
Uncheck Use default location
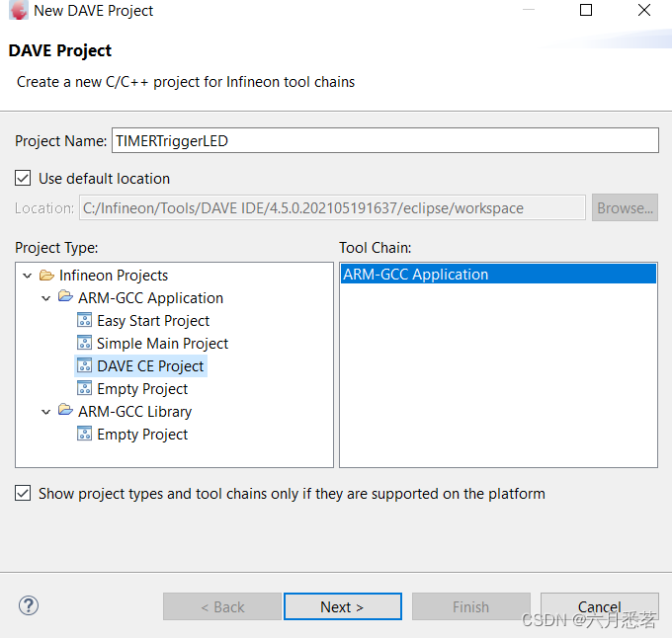pos(23,178)
